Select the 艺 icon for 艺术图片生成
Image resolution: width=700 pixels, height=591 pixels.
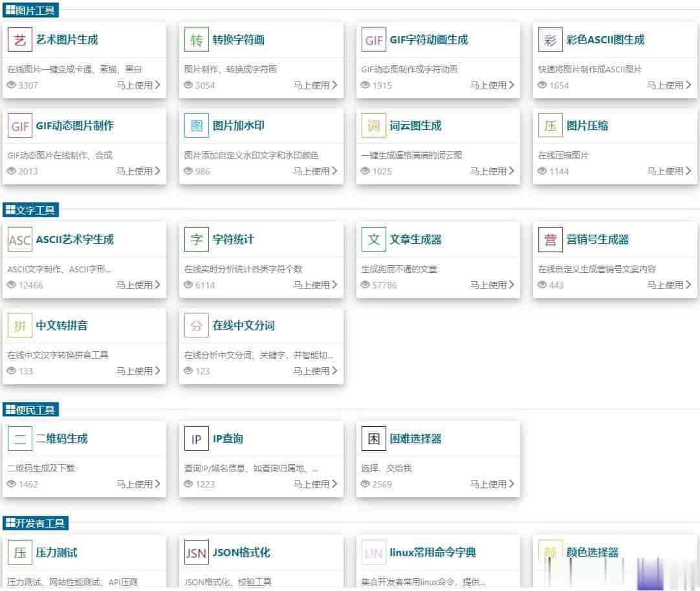coord(19,39)
